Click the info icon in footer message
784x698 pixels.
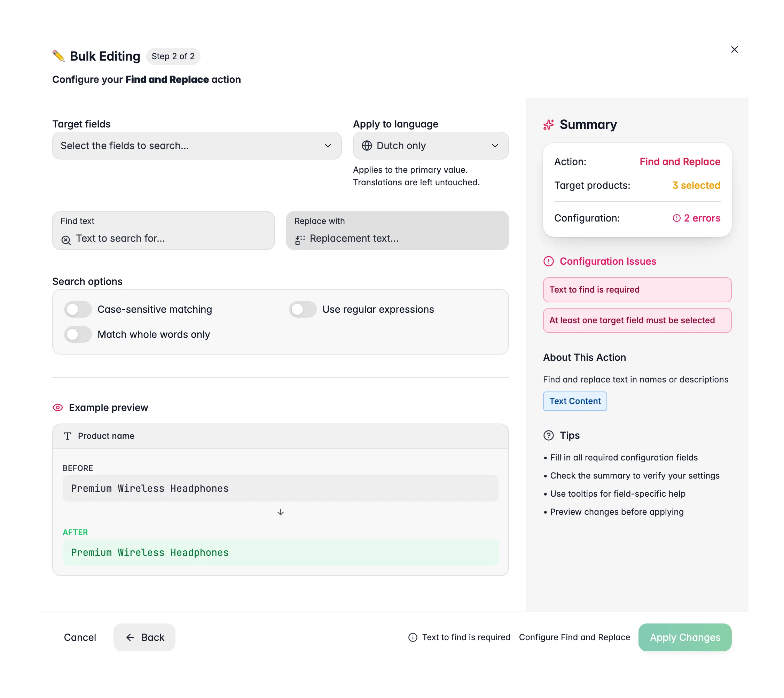(413, 637)
